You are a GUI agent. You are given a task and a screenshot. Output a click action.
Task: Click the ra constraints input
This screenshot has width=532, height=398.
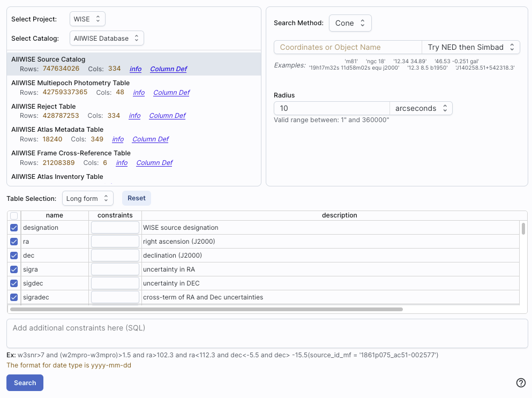click(115, 241)
